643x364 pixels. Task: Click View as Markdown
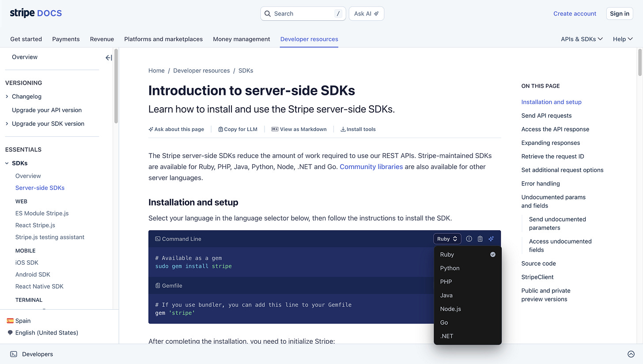point(299,129)
